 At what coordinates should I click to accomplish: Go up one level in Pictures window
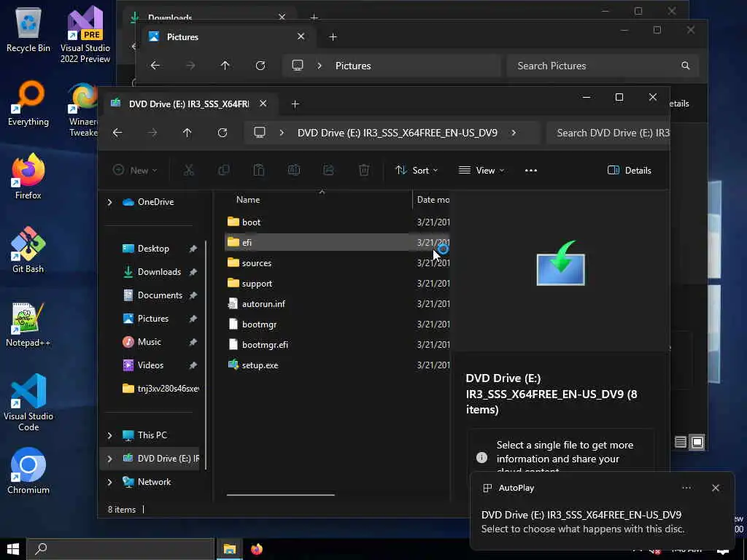(225, 66)
